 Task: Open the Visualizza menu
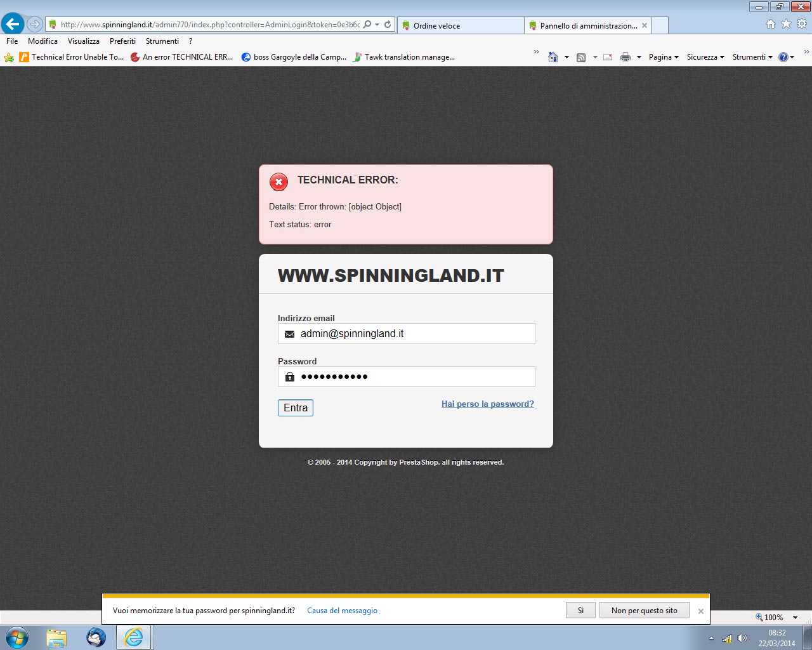84,41
